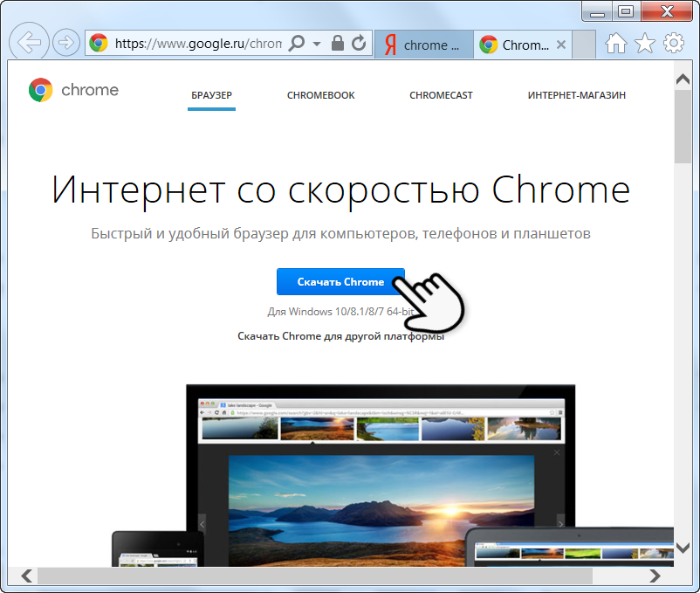Minimize the browser window
Screen dimensions: 700x593
click(597, 11)
